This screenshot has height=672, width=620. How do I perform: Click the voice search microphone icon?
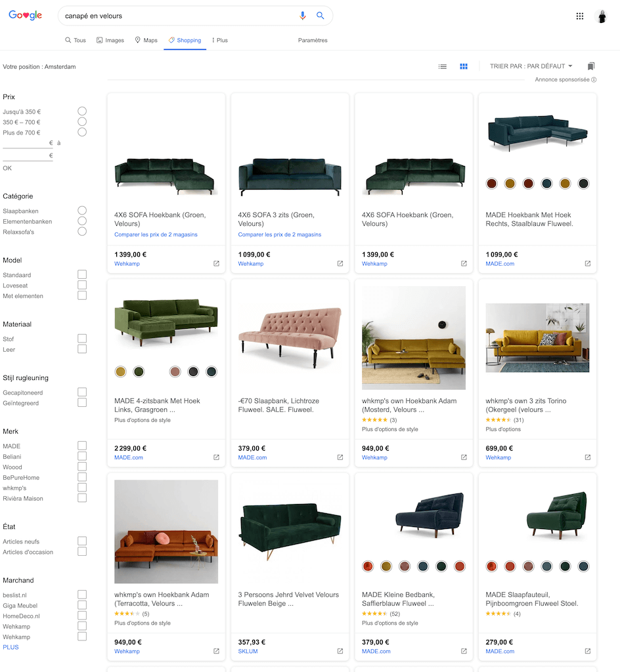pos(303,16)
